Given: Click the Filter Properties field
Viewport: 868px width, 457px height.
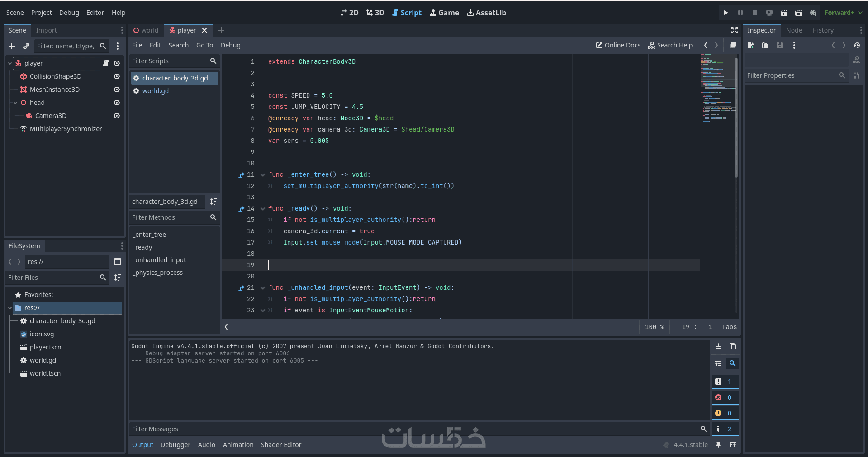Looking at the screenshot, I should (796, 75).
